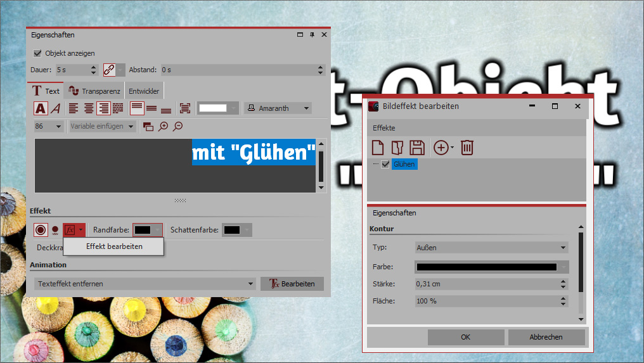This screenshot has height=363, width=644.
Task: Select the Glühen effect in list
Action: tap(404, 164)
